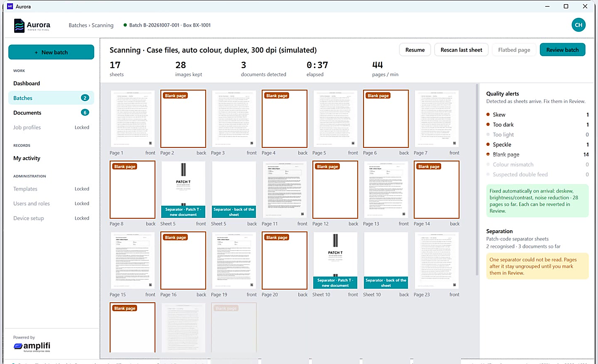Screen dimensions: 598x364
Task: Click the Batches breadcrumb link
Action: (x=78, y=25)
